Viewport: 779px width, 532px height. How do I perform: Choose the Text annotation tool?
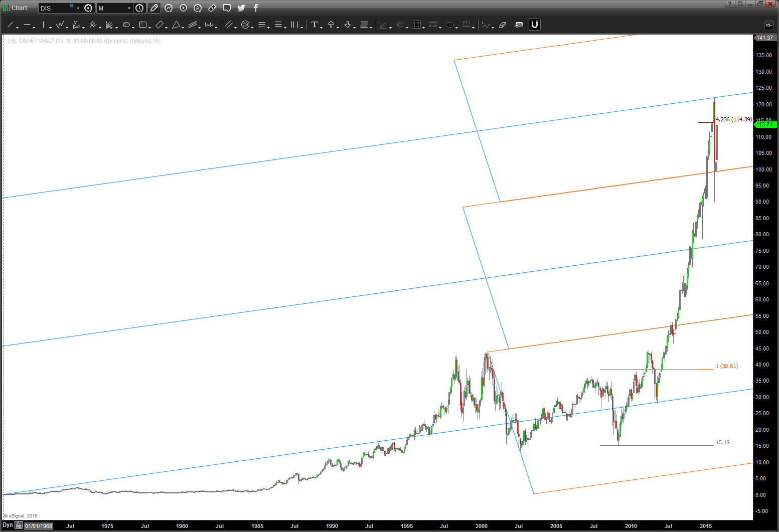[x=315, y=25]
